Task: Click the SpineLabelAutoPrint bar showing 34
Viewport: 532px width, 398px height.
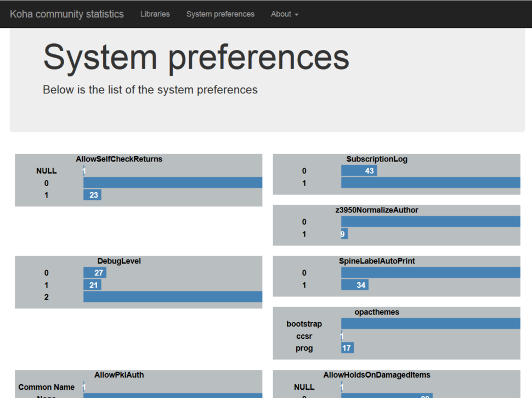Action: (x=354, y=285)
